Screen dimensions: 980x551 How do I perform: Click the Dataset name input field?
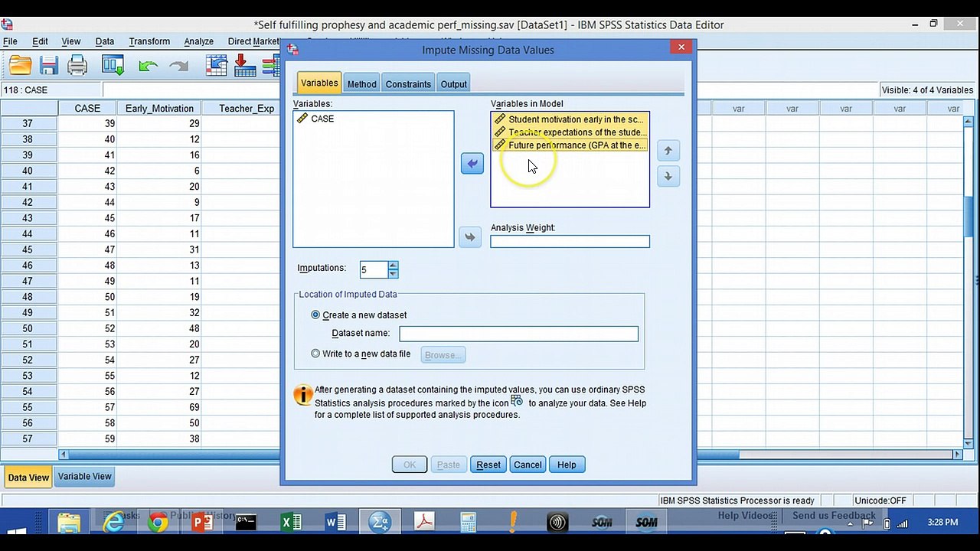point(518,334)
